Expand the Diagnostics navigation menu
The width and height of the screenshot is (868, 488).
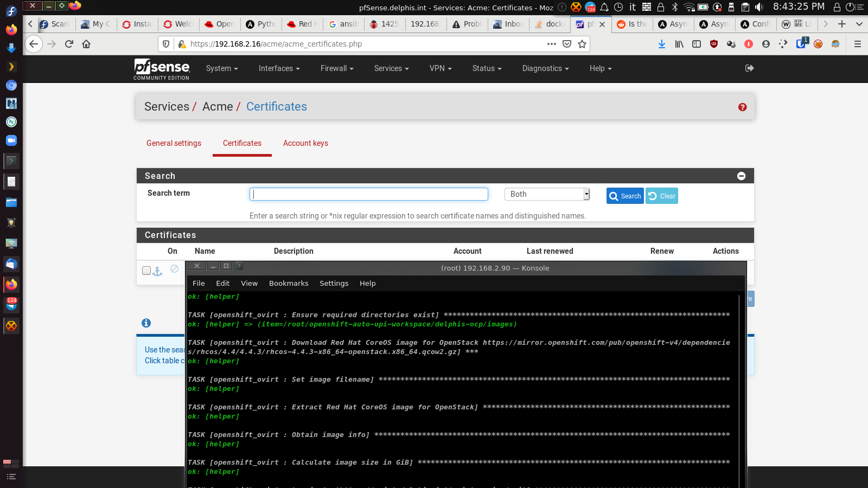[545, 68]
